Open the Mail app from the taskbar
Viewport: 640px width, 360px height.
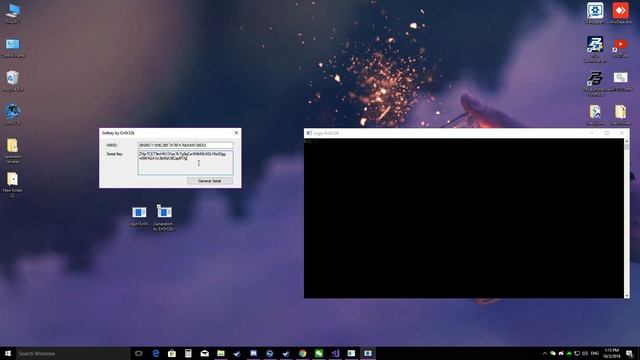coord(204,353)
